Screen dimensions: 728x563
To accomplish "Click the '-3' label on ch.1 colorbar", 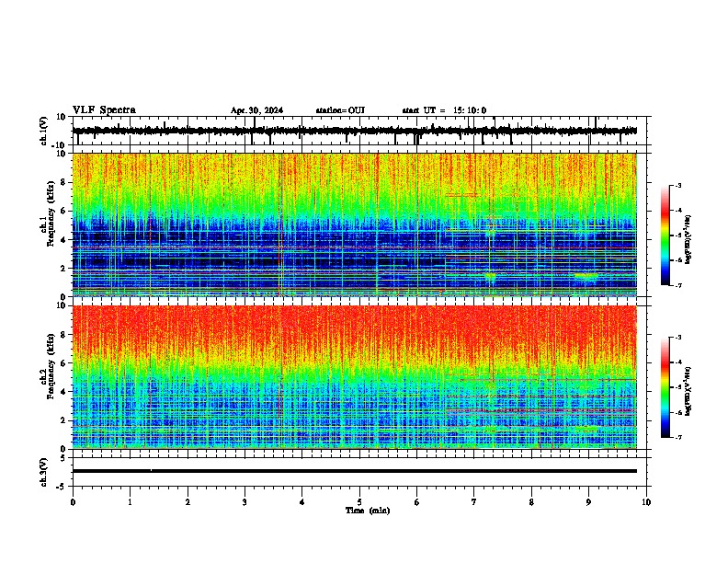I will pyautogui.click(x=678, y=186).
